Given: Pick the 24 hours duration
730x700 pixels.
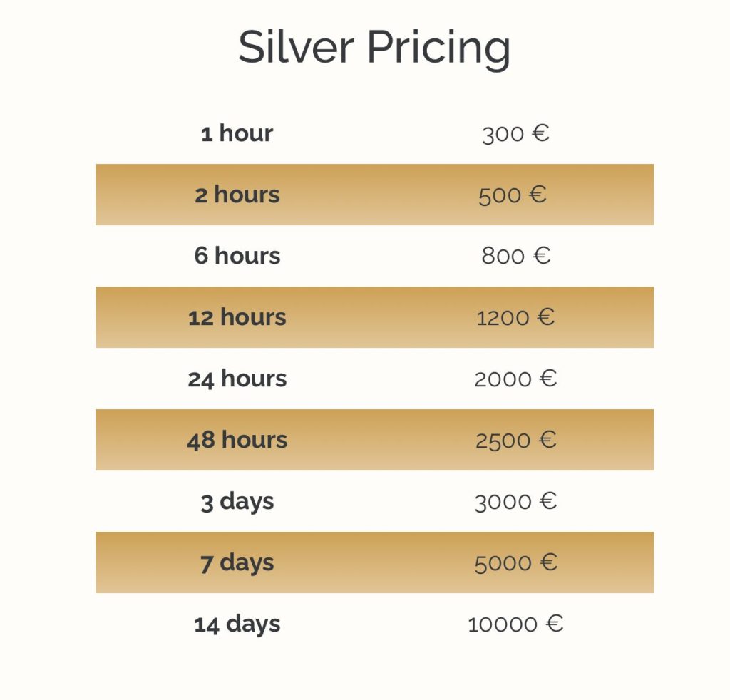Looking at the screenshot, I should coord(237,379).
